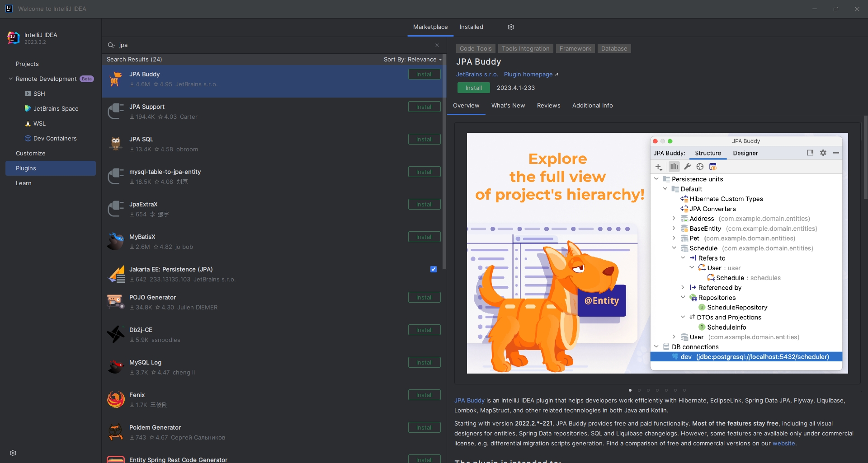Collapse Persistence units in screenshot tree

[656, 179]
